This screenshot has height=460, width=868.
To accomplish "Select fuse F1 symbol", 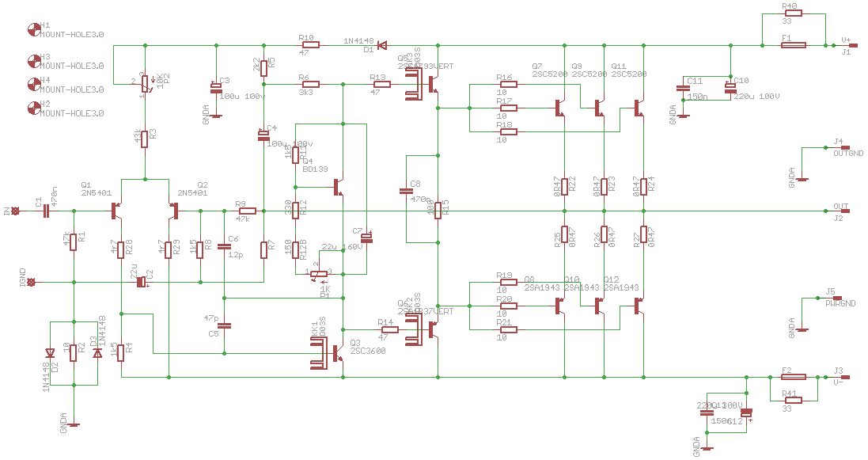I will (x=794, y=45).
